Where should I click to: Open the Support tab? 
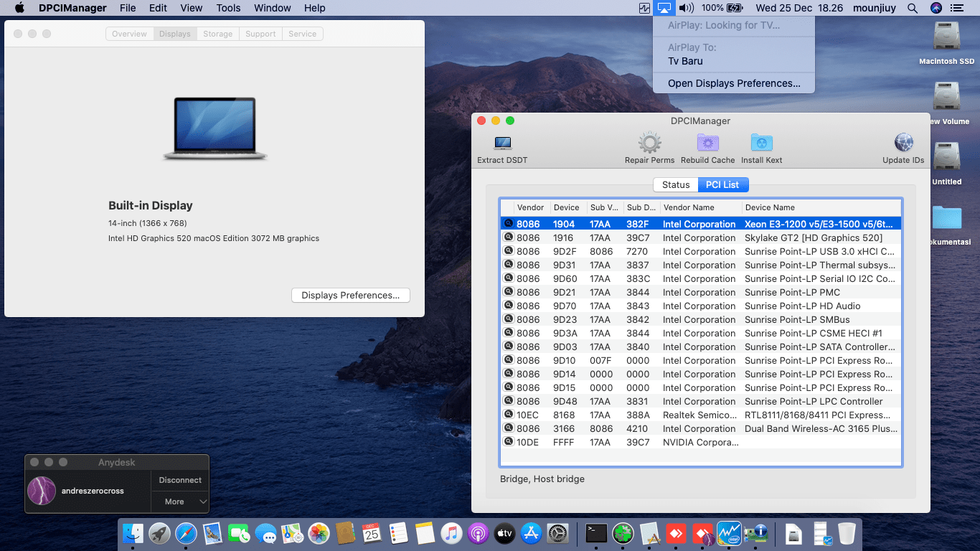(x=260, y=34)
